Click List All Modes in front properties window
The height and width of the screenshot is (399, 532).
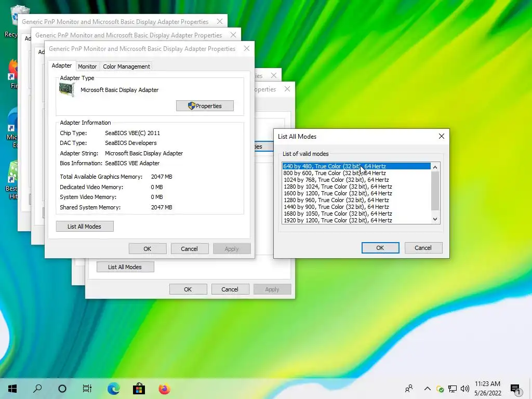[85, 227]
